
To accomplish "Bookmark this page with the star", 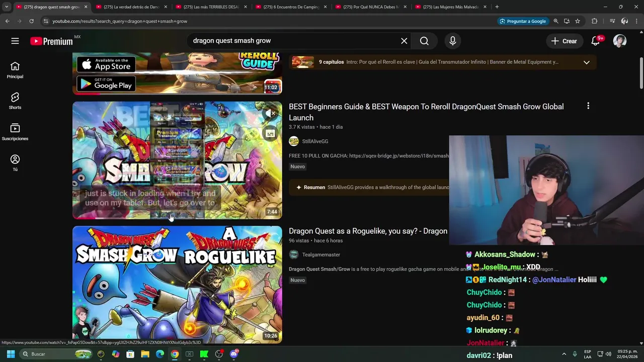I will pos(578,21).
